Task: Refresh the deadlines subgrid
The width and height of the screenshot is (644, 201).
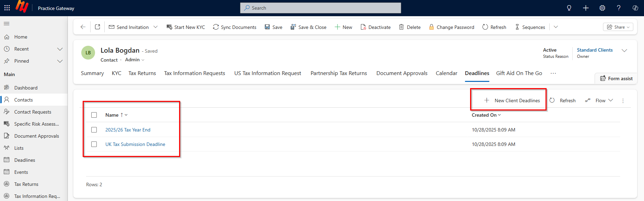Action: point(562,100)
